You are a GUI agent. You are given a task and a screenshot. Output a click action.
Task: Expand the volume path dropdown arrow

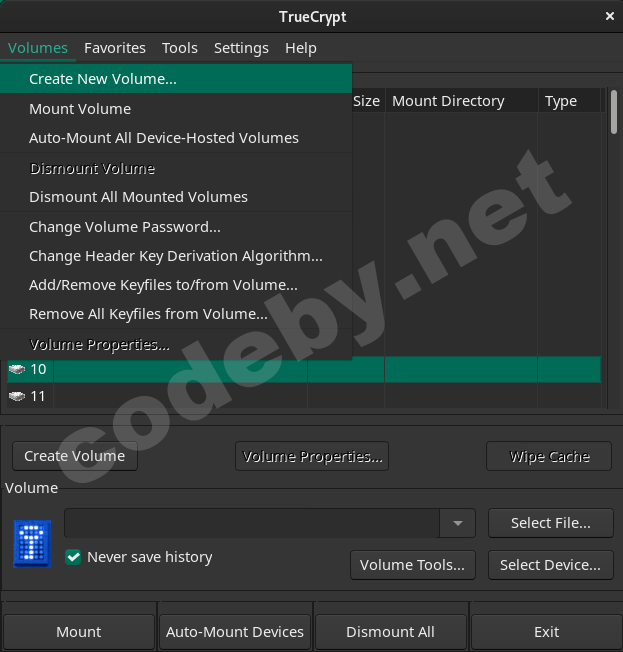click(458, 523)
